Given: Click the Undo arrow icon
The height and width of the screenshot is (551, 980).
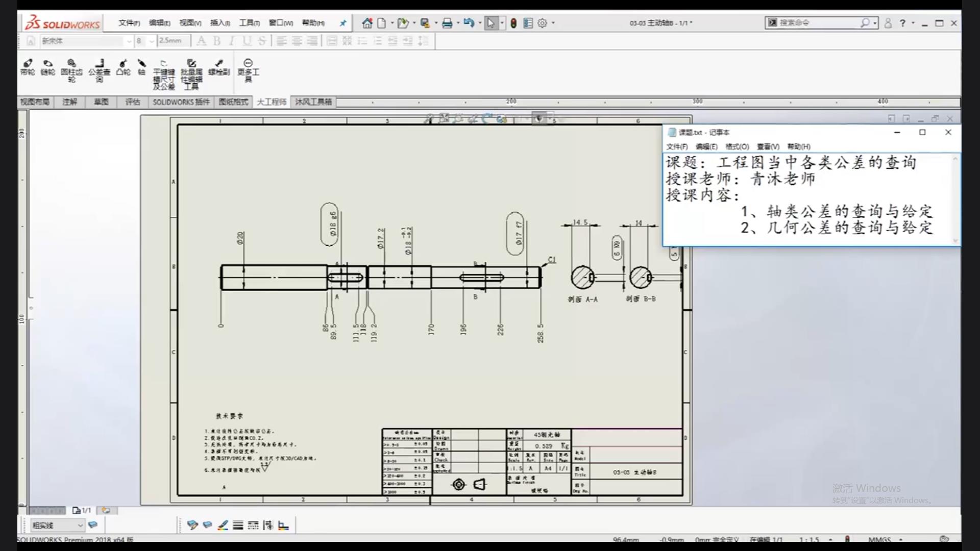Looking at the screenshot, I should [x=469, y=23].
